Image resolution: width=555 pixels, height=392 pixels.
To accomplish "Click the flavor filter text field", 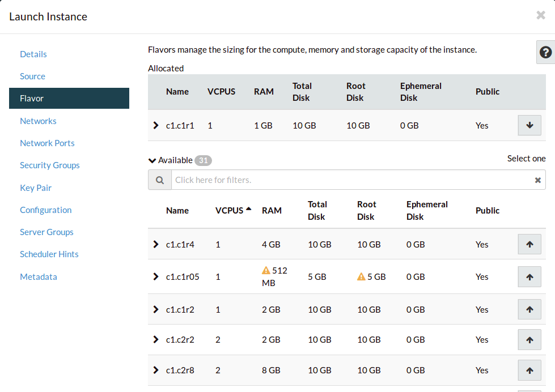I will tap(351, 180).
